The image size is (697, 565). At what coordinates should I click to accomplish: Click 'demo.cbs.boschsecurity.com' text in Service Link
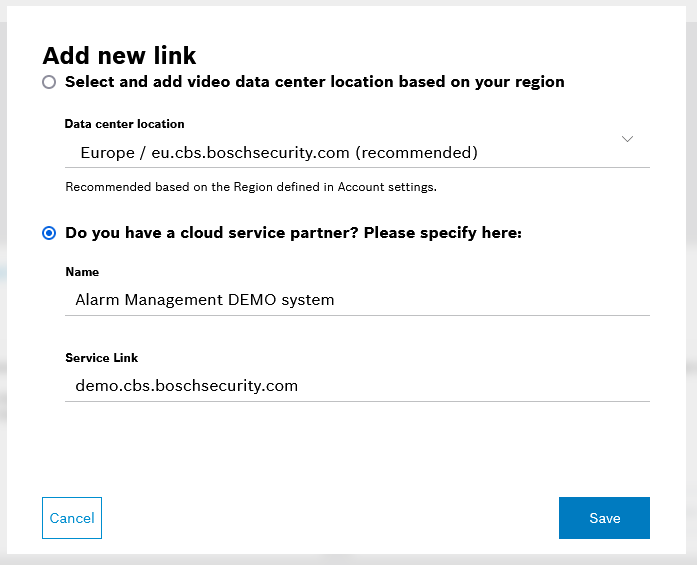[186, 386]
